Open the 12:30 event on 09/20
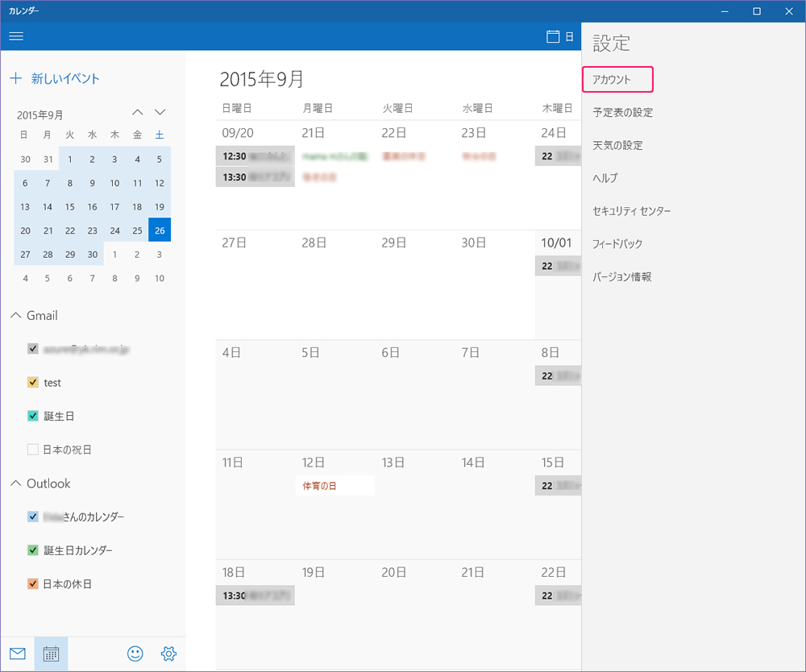806x672 pixels. click(255, 156)
